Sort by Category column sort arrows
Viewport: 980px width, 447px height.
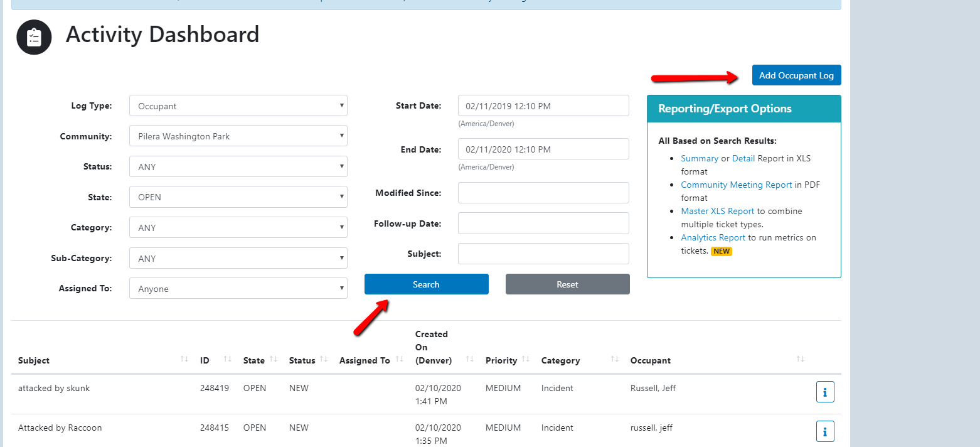pyautogui.click(x=615, y=359)
